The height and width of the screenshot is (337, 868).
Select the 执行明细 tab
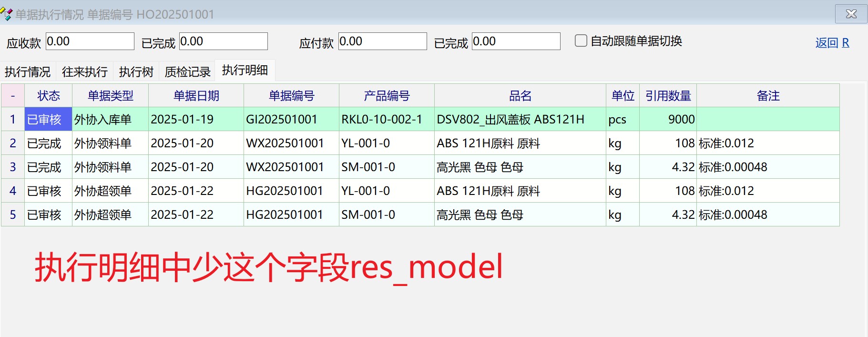(x=245, y=71)
